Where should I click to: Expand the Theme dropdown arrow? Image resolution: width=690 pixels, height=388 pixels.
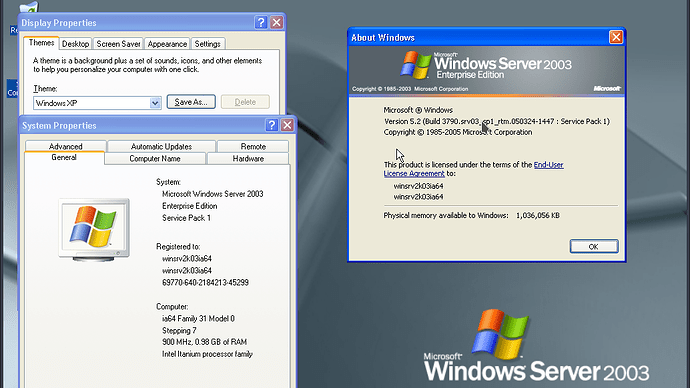pos(155,103)
